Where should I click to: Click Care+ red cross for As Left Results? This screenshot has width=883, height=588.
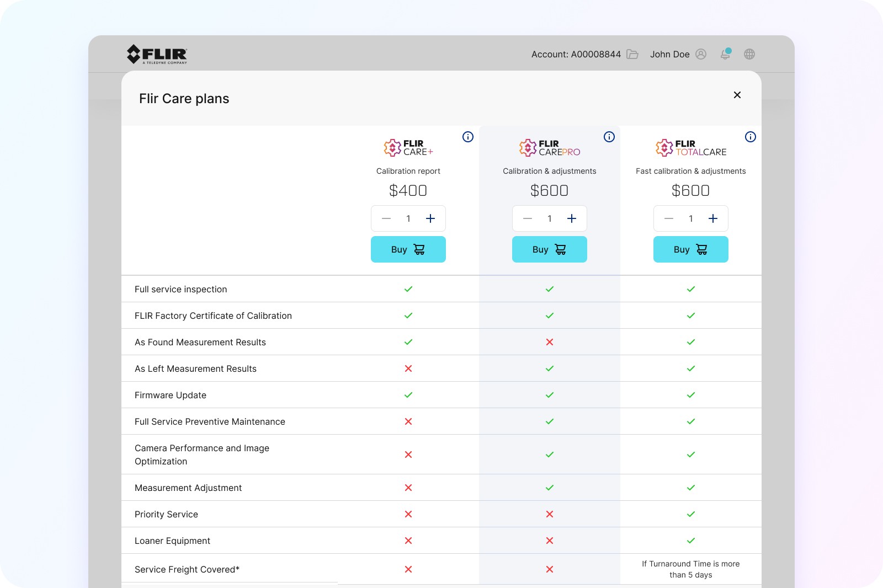408,368
